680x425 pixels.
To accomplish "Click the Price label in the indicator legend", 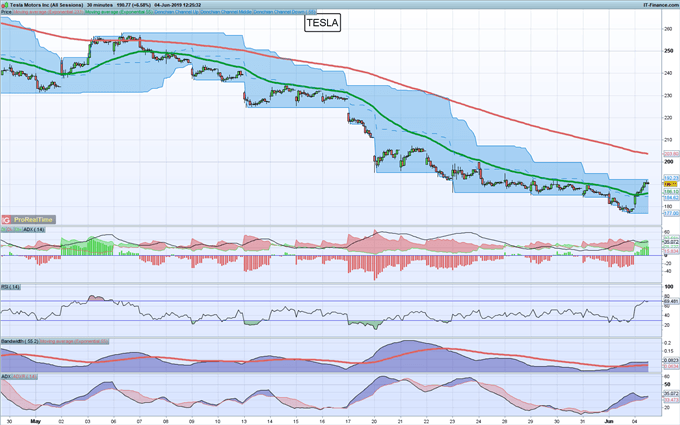I will [x=6, y=12].
